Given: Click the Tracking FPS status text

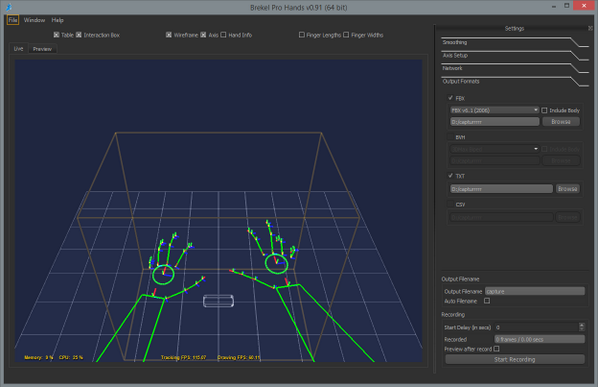Looking at the screenshot, I should point(183,357).
